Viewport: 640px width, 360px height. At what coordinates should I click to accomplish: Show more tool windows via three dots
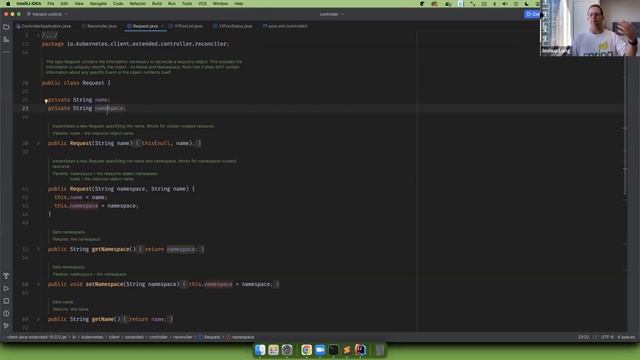click(x=6, y=52)
